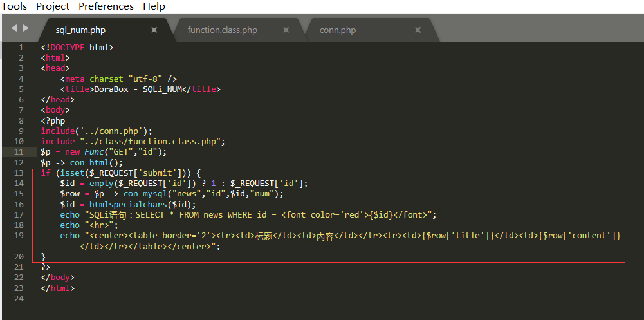Click the 'SELECT * FROM news WHERE' text
The height and width of the screenshot is (320, 644).
click(194, 215)
